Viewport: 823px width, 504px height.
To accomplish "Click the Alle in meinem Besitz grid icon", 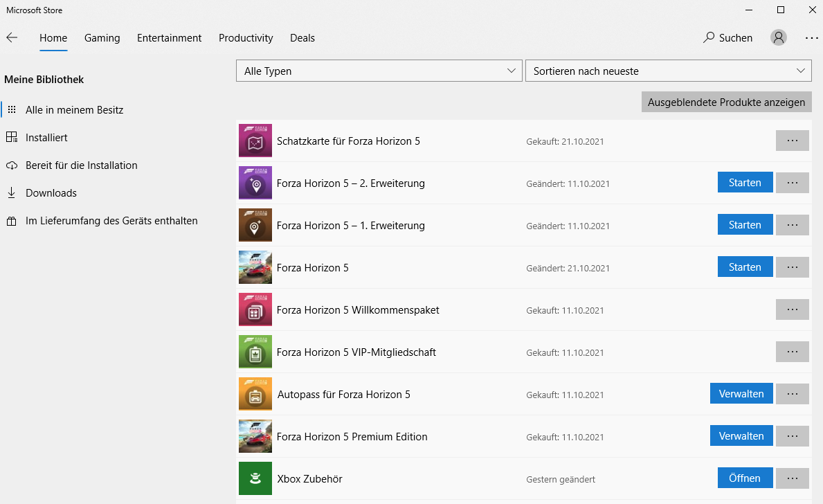I will 12,109.
